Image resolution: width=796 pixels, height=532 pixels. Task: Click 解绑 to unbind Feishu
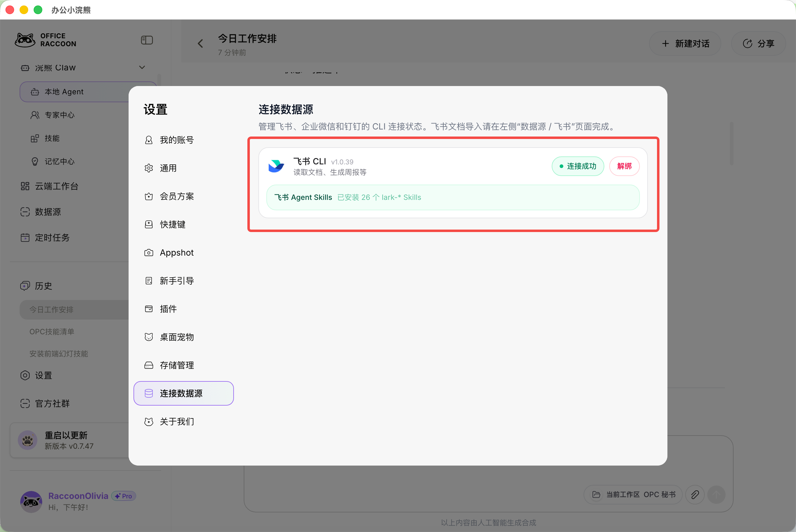tap(624, 166)
